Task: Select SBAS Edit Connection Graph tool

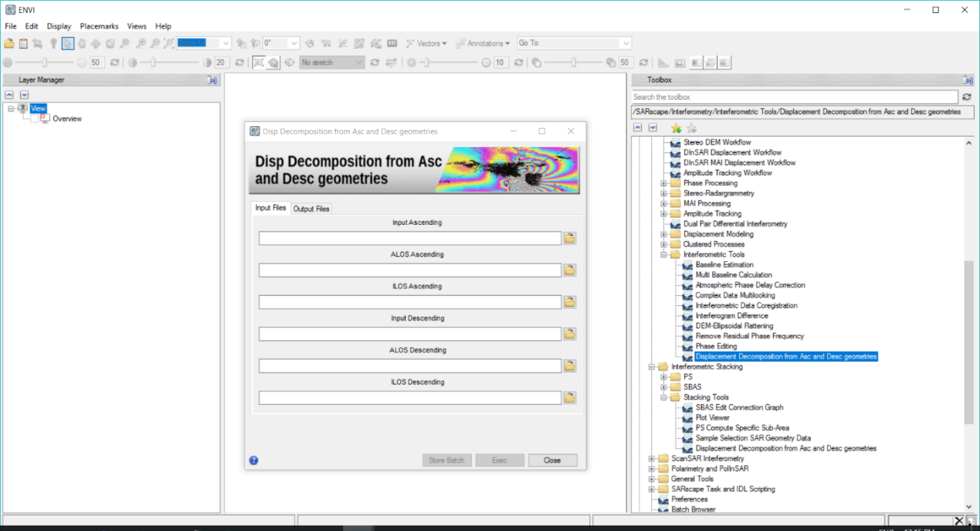Action: tap(739, 407)
